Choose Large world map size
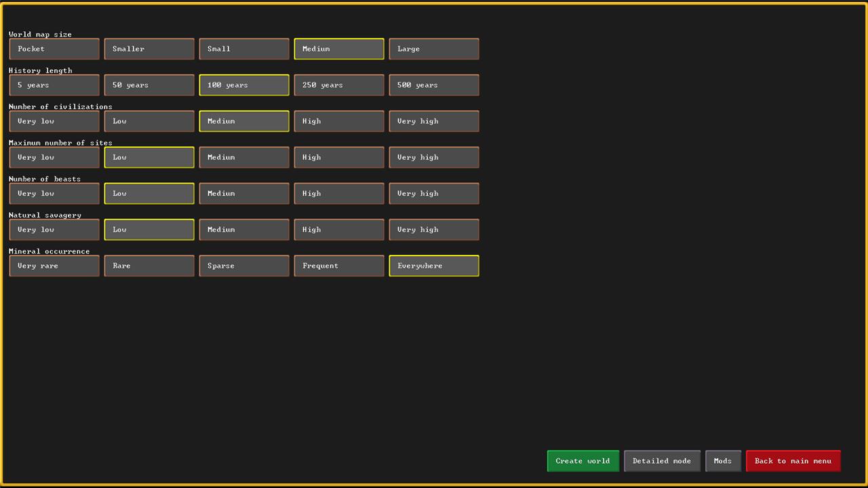Image resolution: width=868 pixels, height=488 pixels. pos(434,49)
